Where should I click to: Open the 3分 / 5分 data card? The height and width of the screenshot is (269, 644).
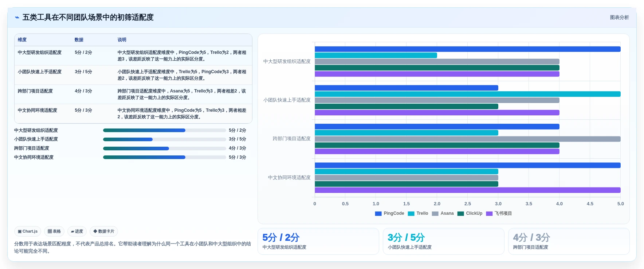click(x=444, y=241)
